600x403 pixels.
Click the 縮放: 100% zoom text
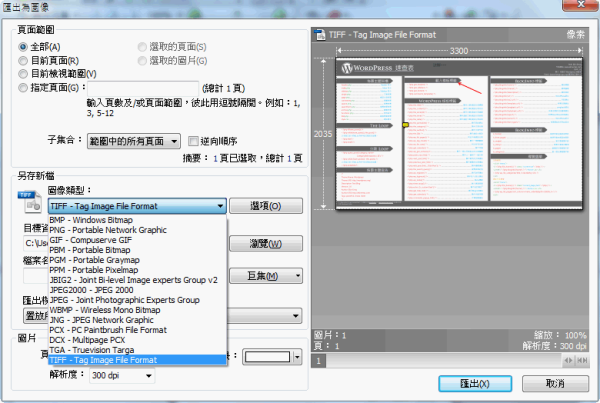click(560, 335)
